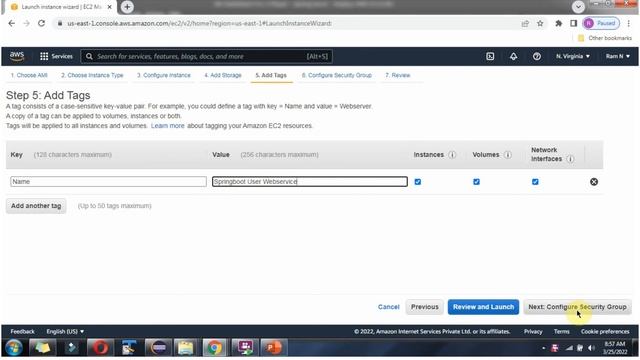Viewport: 640px width, 360px height.
Task: Click the browser forward arrow
Action: tap(27, 23)
